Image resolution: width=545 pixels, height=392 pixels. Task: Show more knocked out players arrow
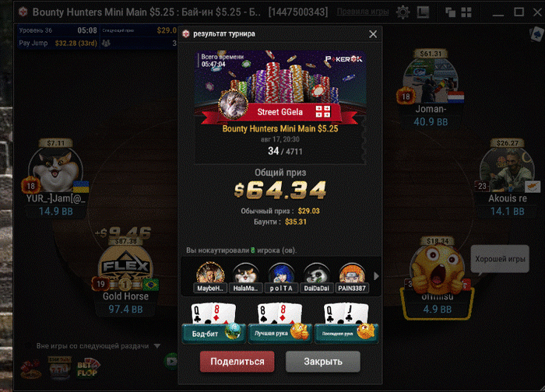tap(376, 276)
